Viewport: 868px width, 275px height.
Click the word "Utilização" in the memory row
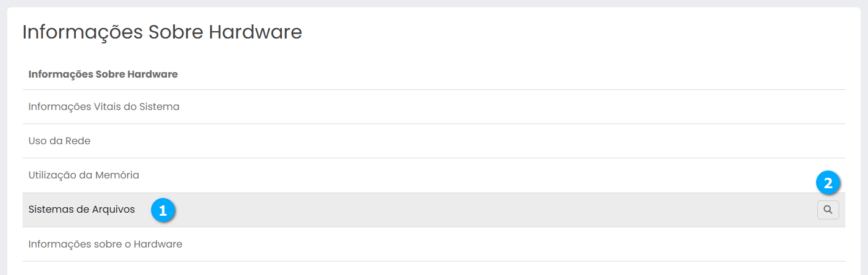[53, 175]
